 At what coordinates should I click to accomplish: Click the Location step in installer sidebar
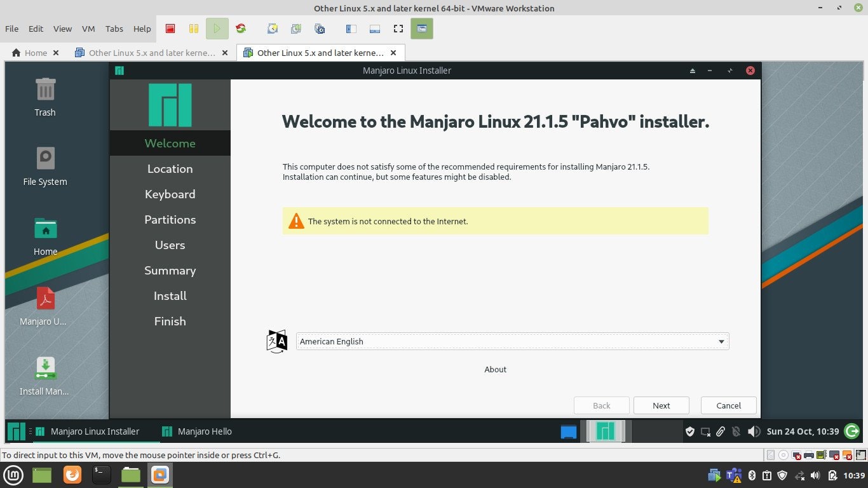(x=170, y=168)
